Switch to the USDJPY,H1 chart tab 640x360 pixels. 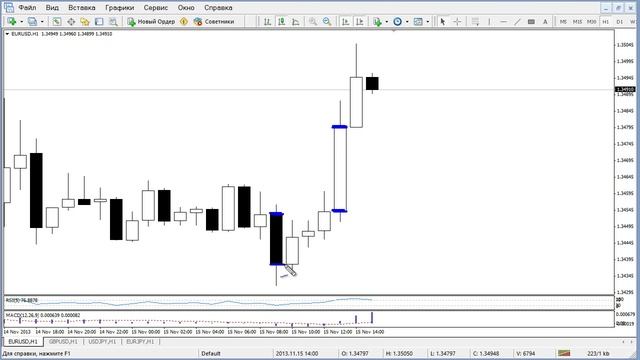point(102,342)
